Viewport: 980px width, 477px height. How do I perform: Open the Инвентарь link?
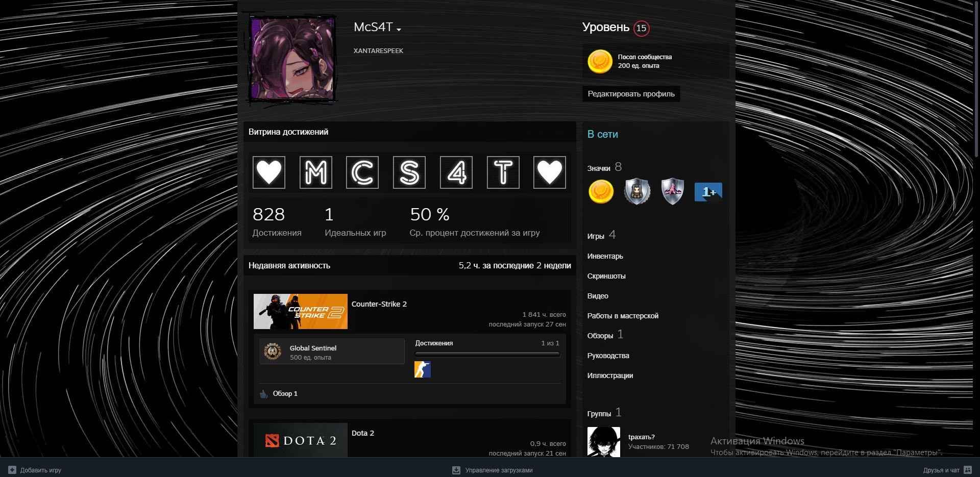tap(605, 256)
